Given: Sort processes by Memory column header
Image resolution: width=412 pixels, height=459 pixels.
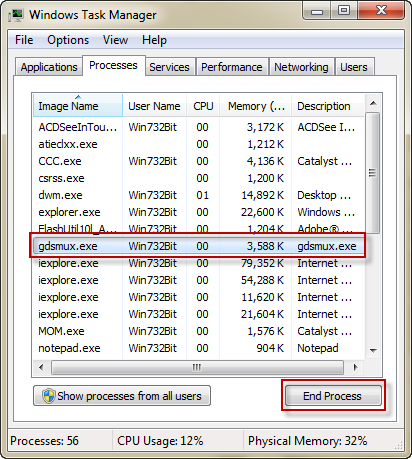Looking at the screenshot, I should (256, 106).
